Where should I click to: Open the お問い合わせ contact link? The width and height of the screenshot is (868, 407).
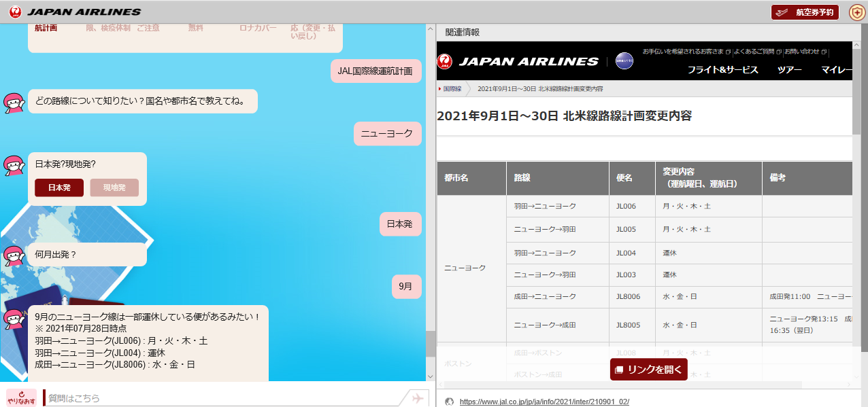coord(805,52)
